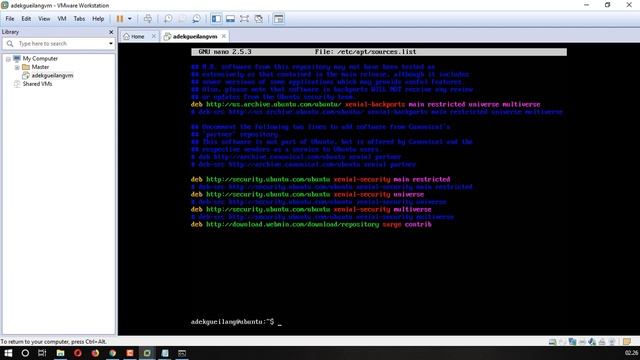Click the sound card status bar icon
Screen dimensions: 640x360
(592, 342)
